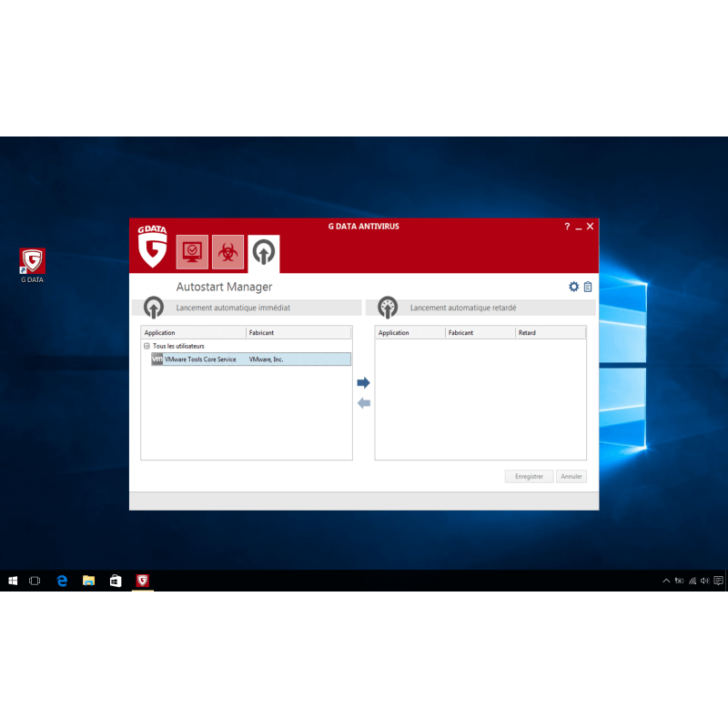
Task: Open the G DATA desktop shortcut
Action: [32, 265]
